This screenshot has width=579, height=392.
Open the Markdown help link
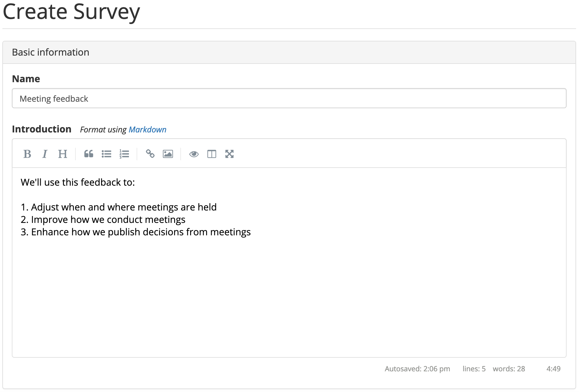[148, 130]
